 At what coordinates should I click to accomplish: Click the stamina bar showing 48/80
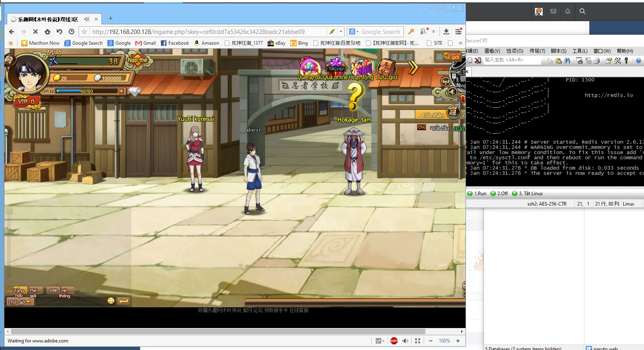click(86, 91)
